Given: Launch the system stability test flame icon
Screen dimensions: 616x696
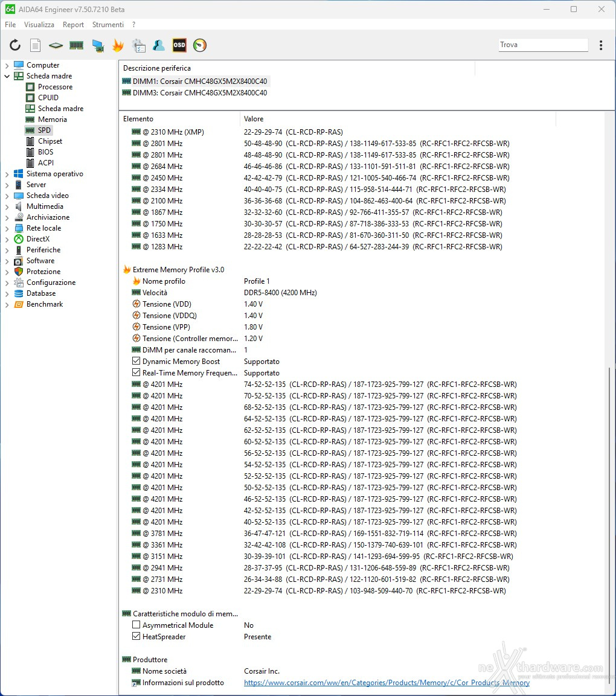Looking at the screenshot, I should (x=118, y=45).
